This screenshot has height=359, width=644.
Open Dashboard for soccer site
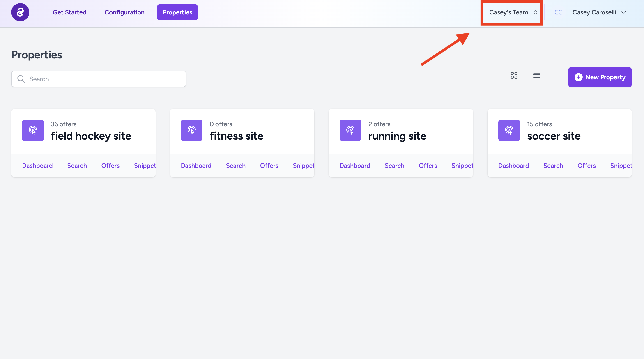513,166
